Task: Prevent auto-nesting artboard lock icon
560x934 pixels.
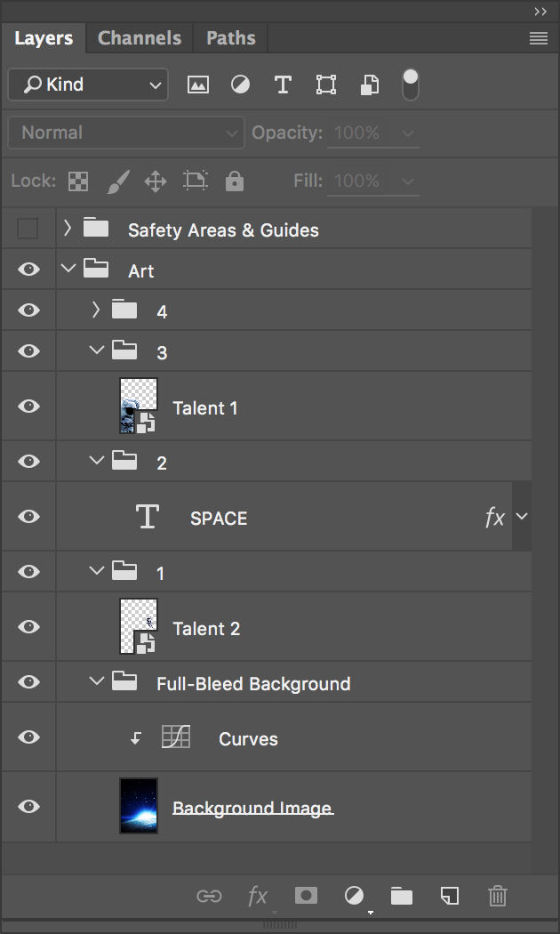Action: (x=196, y=181)
